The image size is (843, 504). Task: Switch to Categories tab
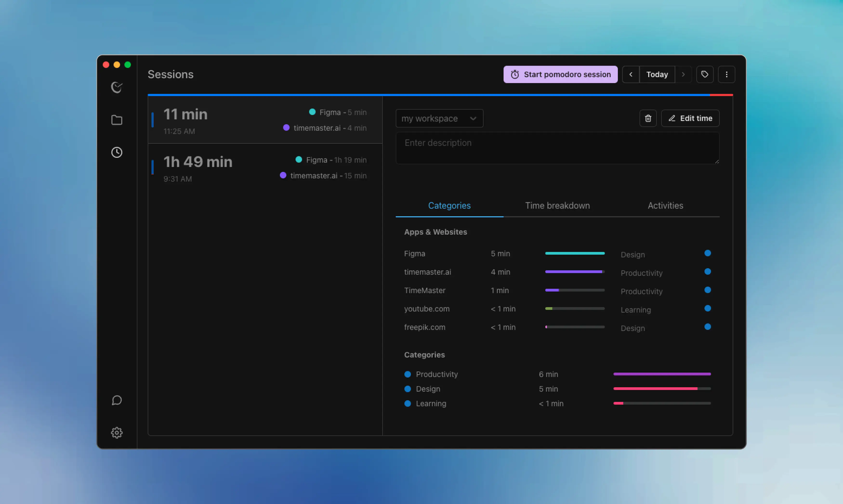[449, 206]
